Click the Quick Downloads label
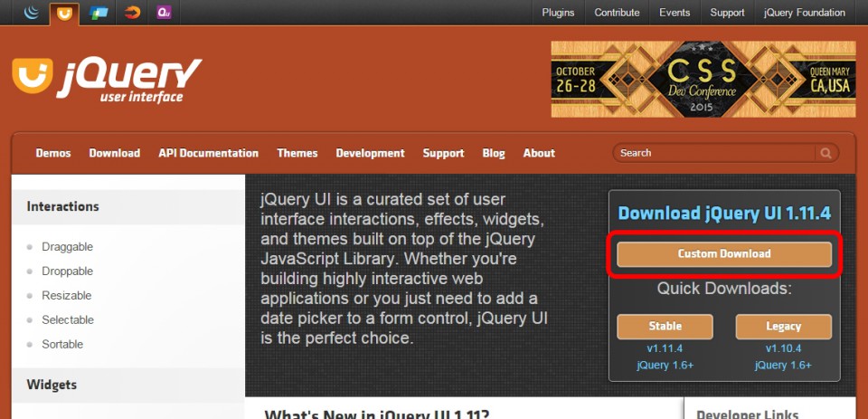 point(724,289)
